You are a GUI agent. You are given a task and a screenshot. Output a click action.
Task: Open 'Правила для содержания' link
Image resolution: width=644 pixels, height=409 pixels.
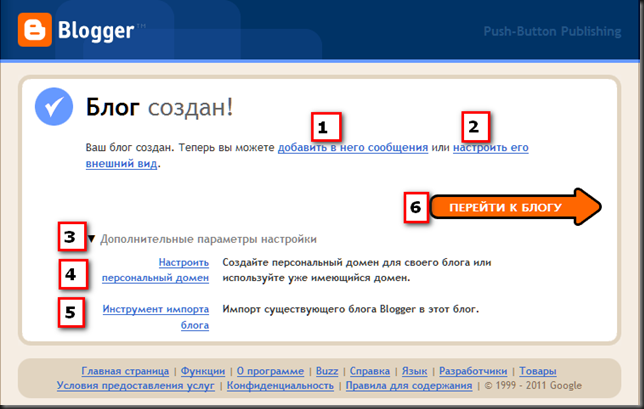(409, 385)
